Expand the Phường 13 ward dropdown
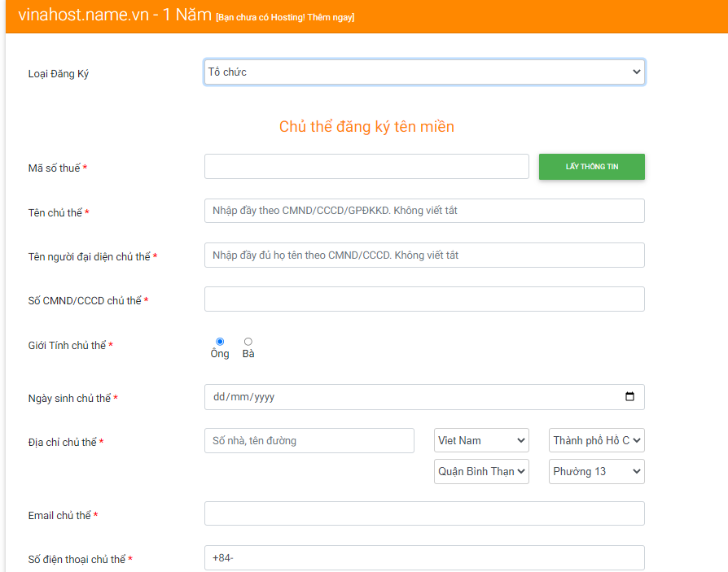 pyautogui.click(x=597, y=471)
